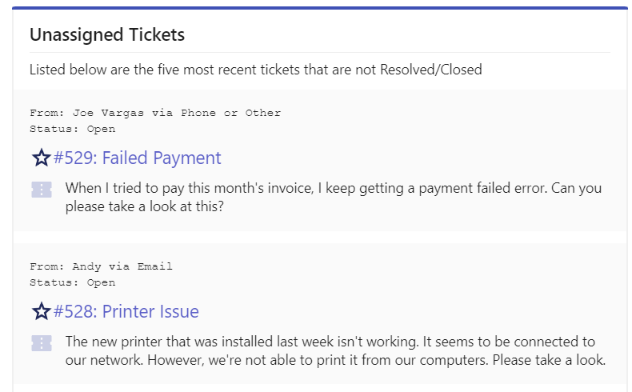The height and width of the screenshot is (392, 632).
Task: Click the 'please take a look at this?' line
Action: [x=144, y=206]
